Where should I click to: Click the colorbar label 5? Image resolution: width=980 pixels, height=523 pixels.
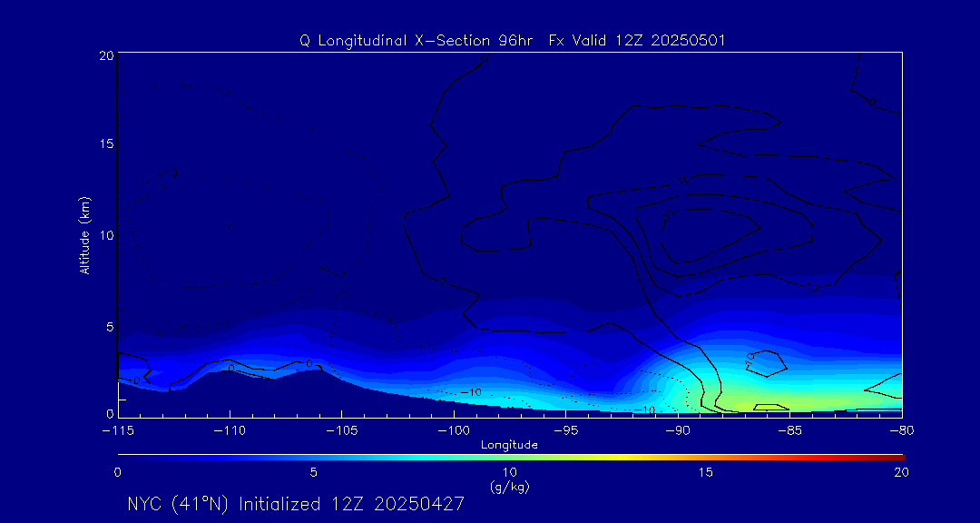314,473
